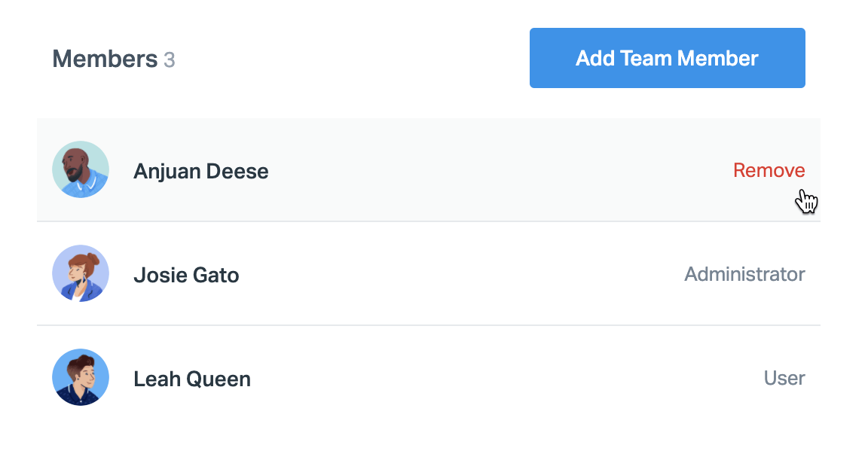Click the member count number 3
Screen dimensions: 868x457
pos(170,59)
